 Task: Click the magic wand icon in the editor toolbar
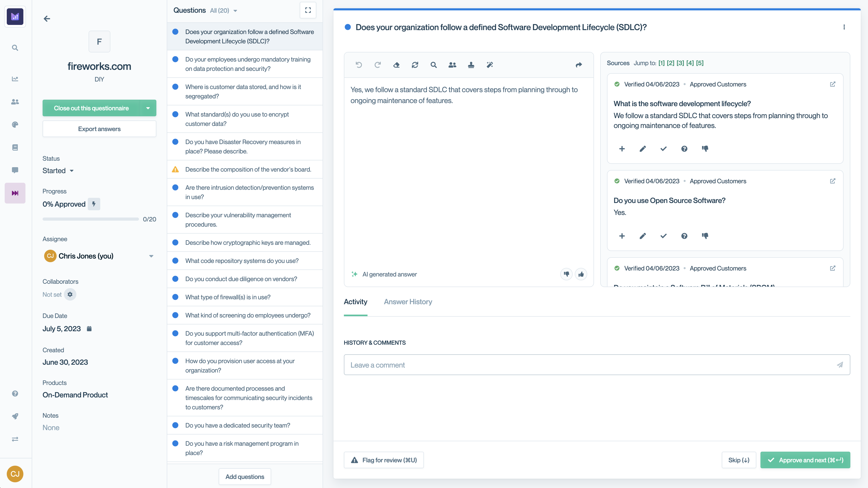point(490,65)
